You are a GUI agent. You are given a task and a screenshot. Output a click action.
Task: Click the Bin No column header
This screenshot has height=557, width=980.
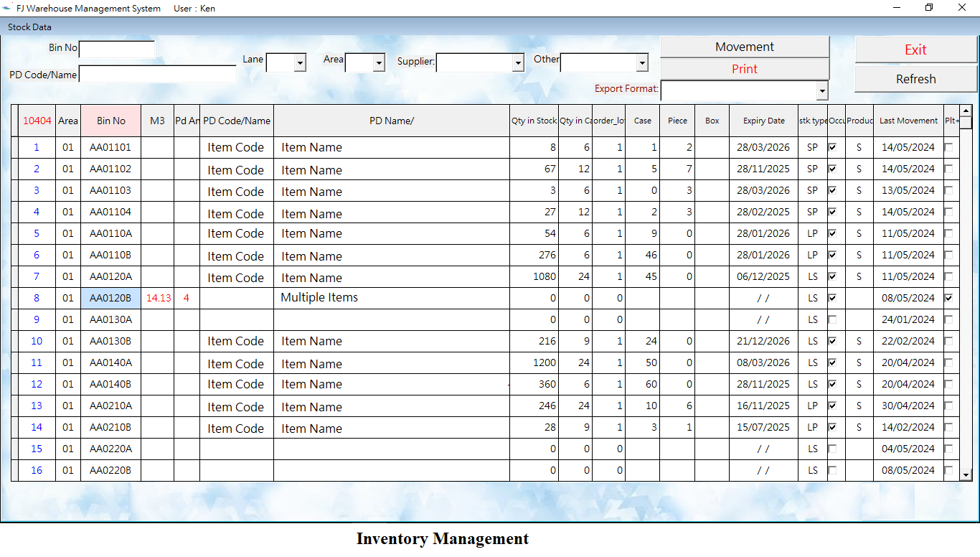[110, 121]
